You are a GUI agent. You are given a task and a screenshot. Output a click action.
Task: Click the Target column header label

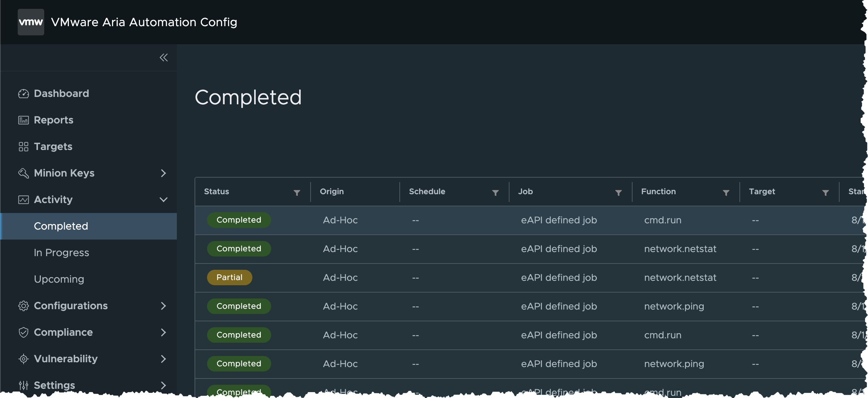pyautogui.click(x=762, y=192)
